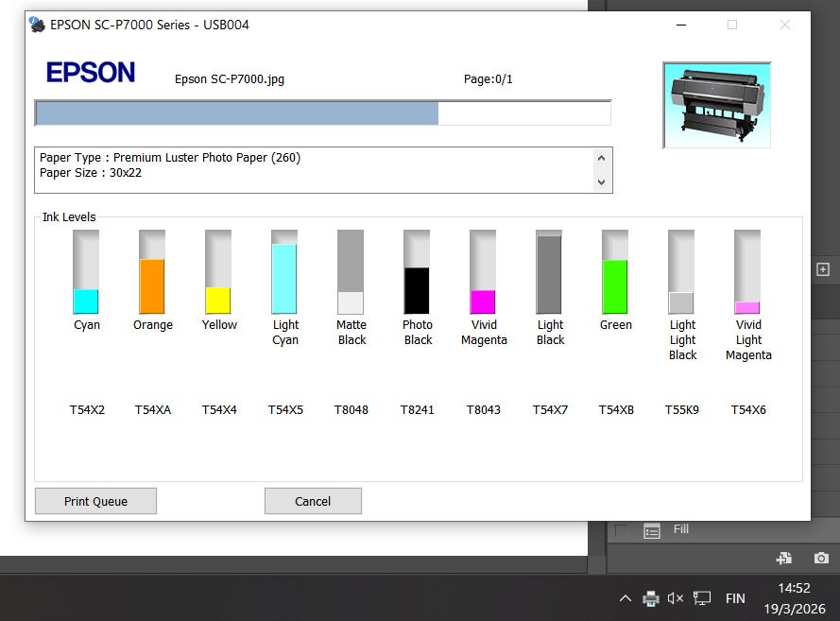Viewport: 840px width, 621px height.
Task: Open the FIN input language selector
Action: 735,598
